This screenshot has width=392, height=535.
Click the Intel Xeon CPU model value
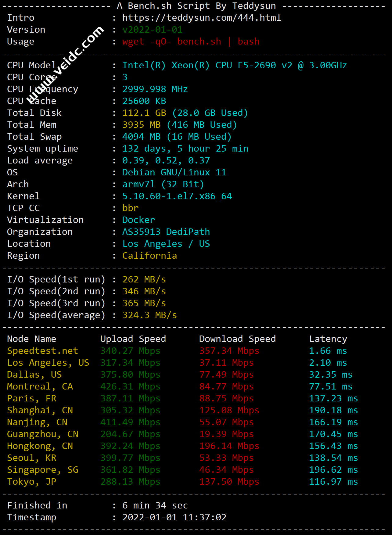(234, 65)
